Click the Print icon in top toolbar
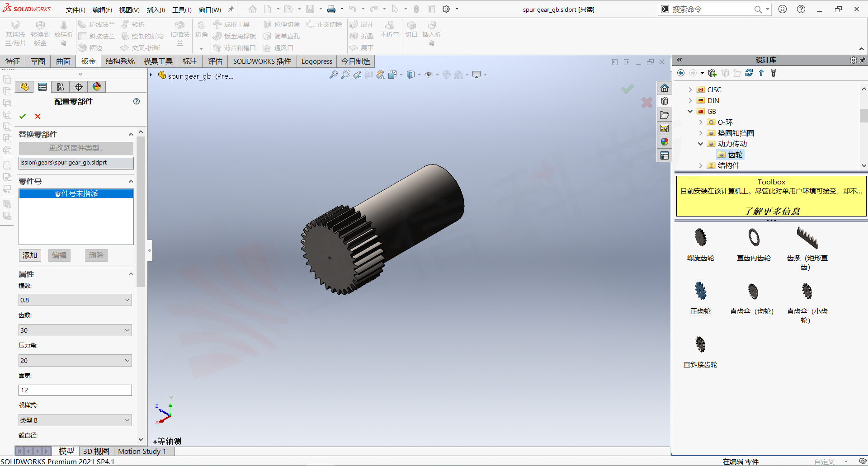This screenshot has width=868, height=466. coord(331,9)
